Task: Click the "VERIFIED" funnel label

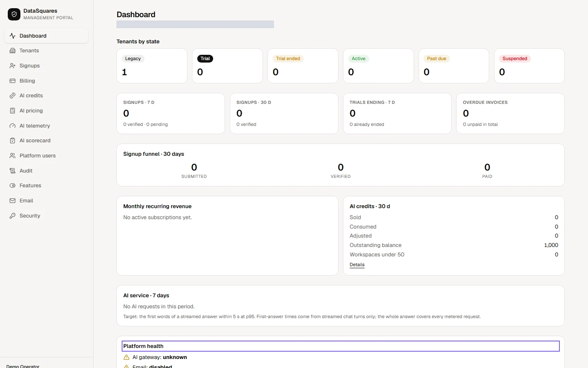Action: click(341, 177)
